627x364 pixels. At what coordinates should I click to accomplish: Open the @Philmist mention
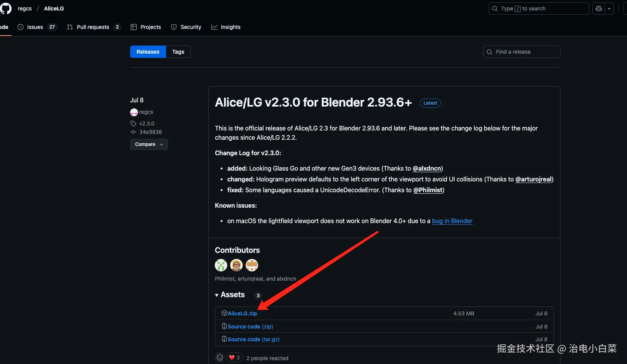(428, 190)
